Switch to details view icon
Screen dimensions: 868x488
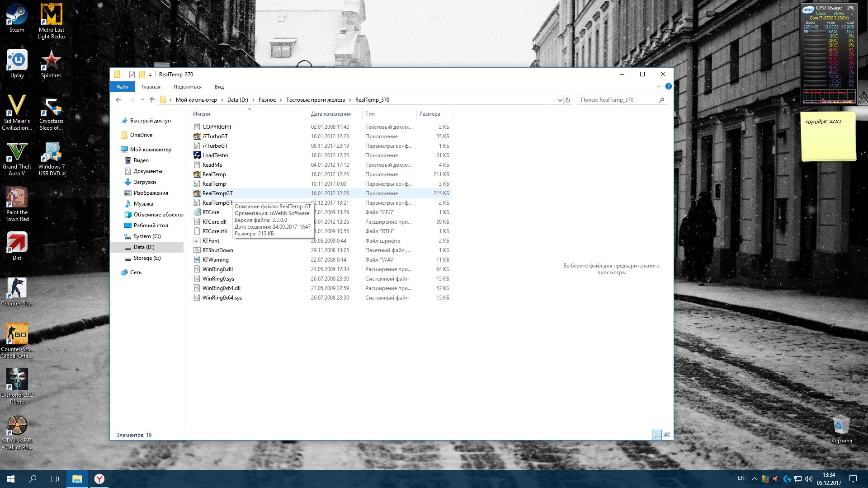657,435
